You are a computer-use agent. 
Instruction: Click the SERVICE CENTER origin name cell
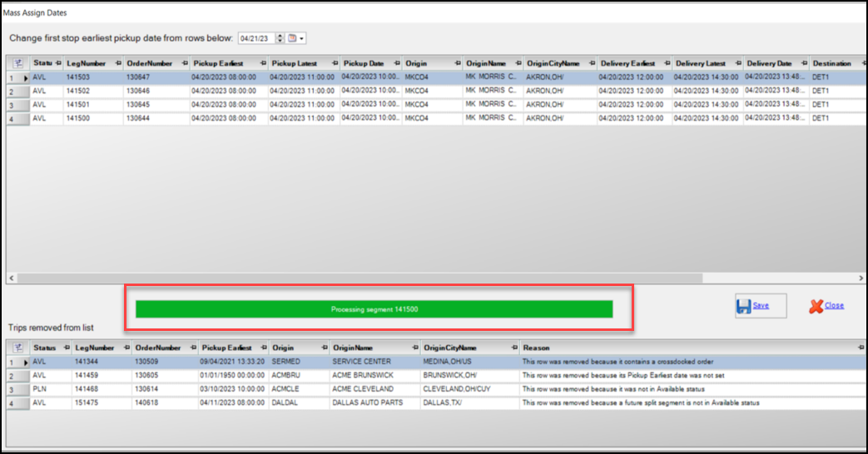374,362
